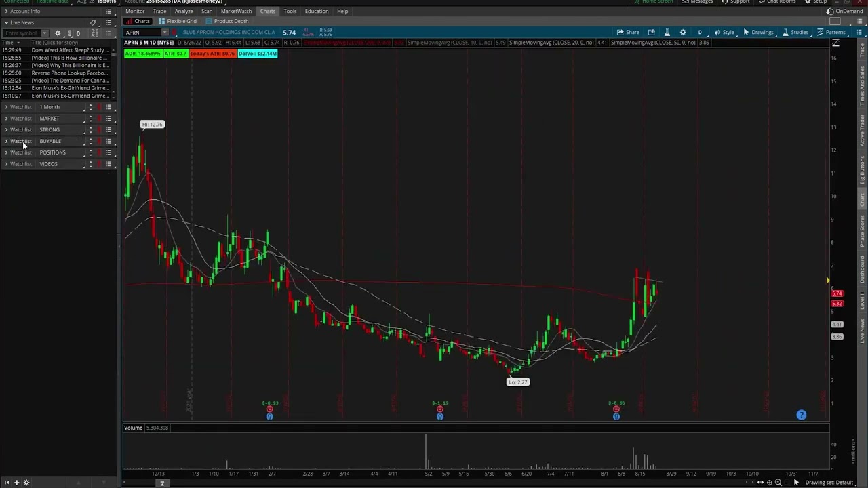The height and width of the screenshot is (488, 868).
Task: Open the Style menu
Action: (724, 32)
